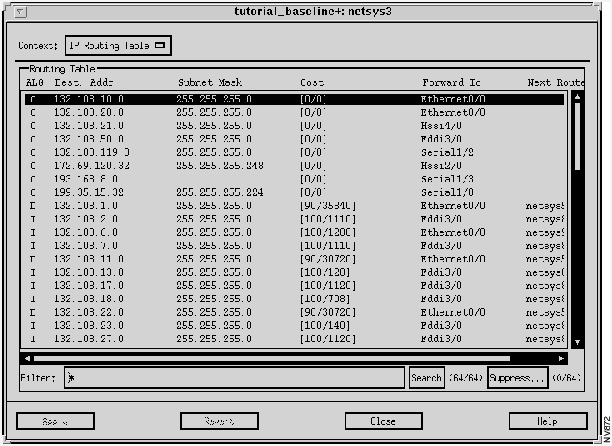This screenshot has height=446, width=612.
Task: Open Help for the routing table
Action: [x=547, y=421]
